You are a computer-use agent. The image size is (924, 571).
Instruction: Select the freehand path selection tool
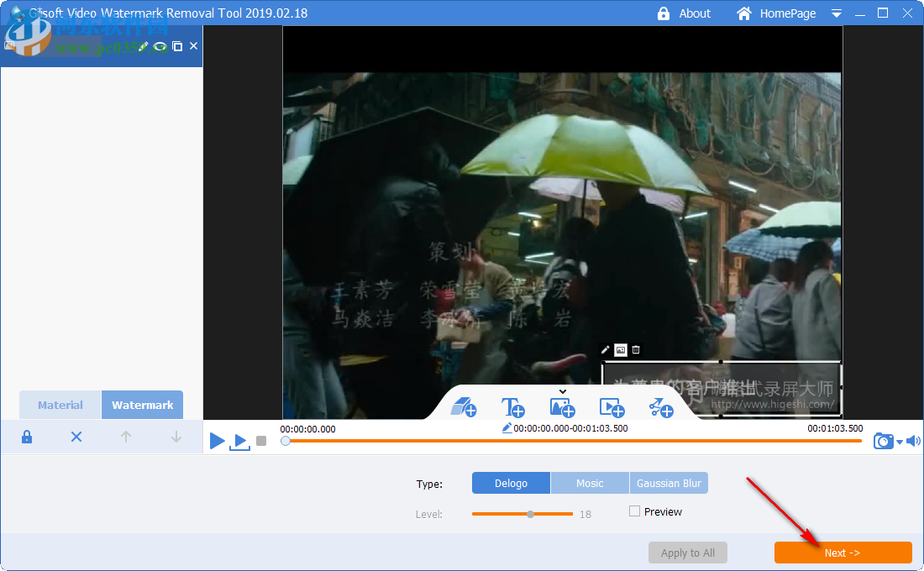tap(661, 408)
